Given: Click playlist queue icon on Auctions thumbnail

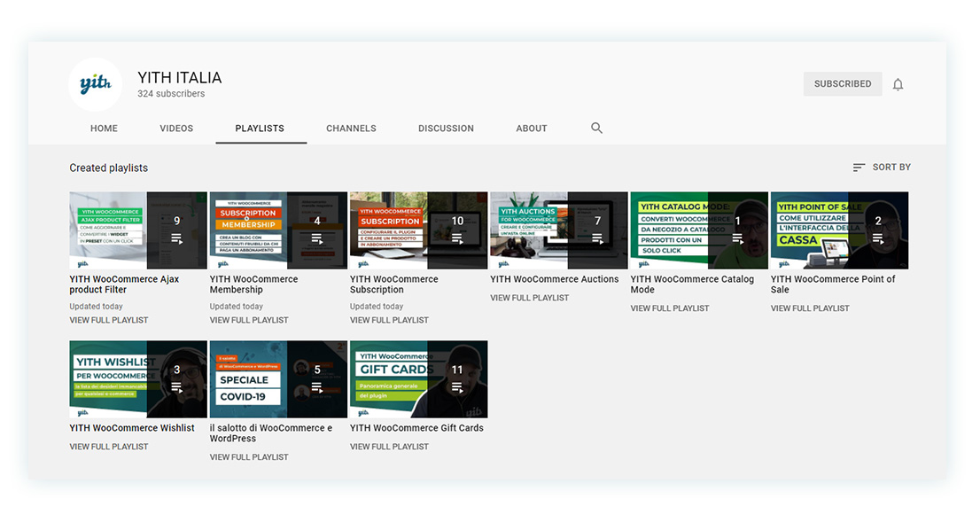Looking at the screenshot, I should point(597,238).
